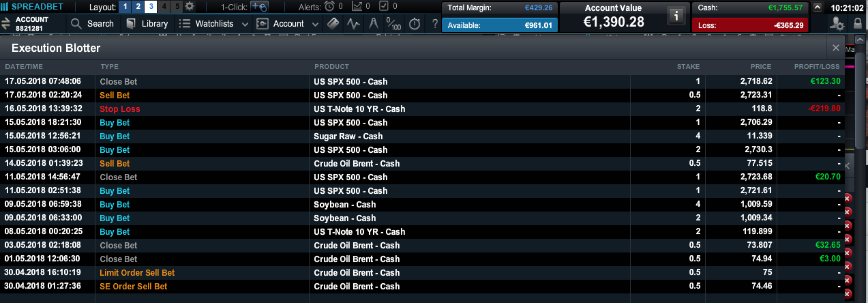Sort the blotter by Profit/Loss column

pos(817,66)
